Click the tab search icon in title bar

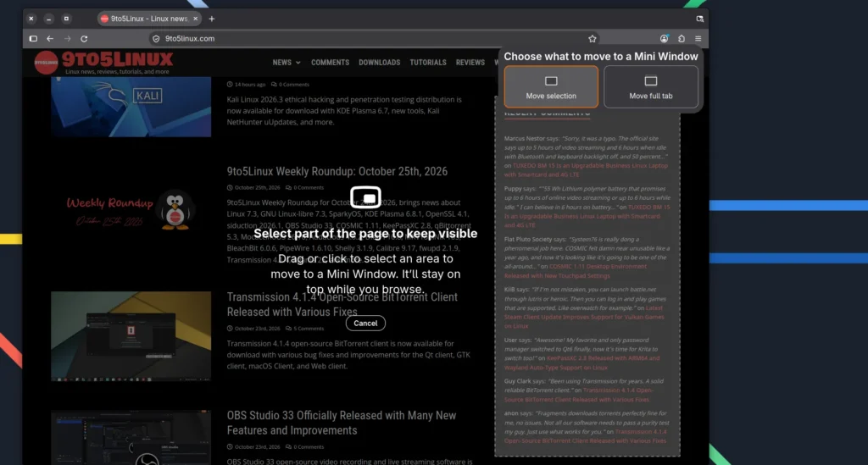click(699, 19)
